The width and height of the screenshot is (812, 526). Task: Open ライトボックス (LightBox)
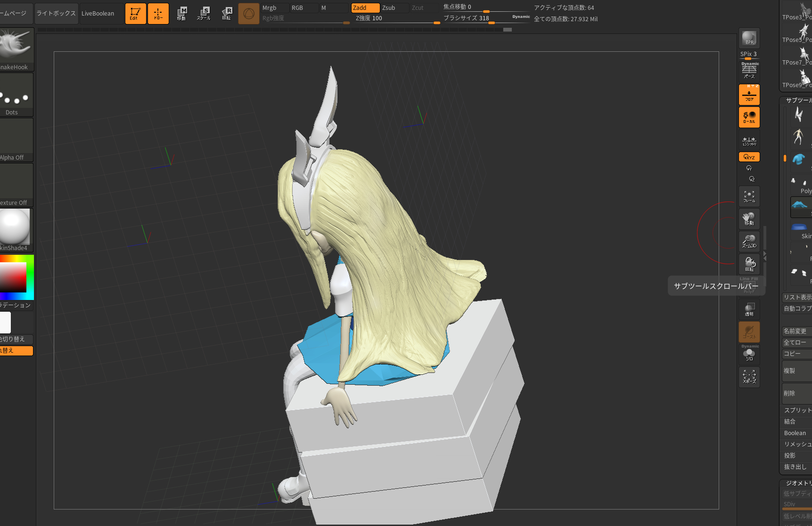pyautogui.click(x=56, y=13)
